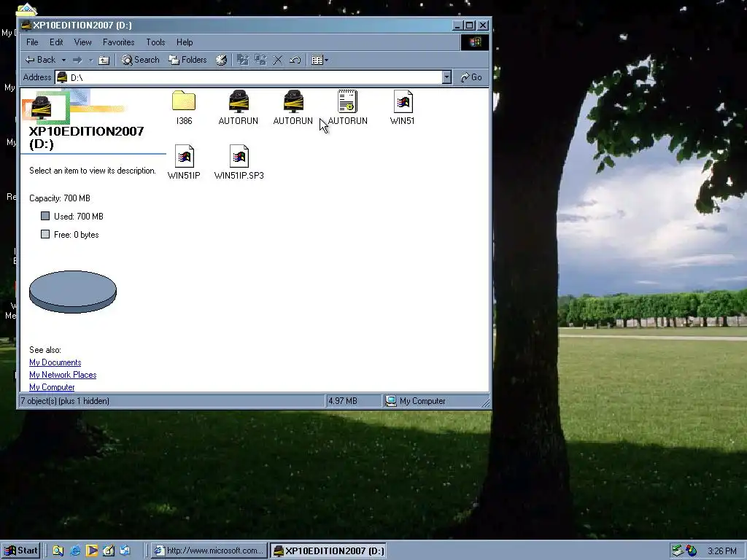This screenshot has height=560, width=747.
Task: Click the second system tray globe icon
Action: click(692, 551)
